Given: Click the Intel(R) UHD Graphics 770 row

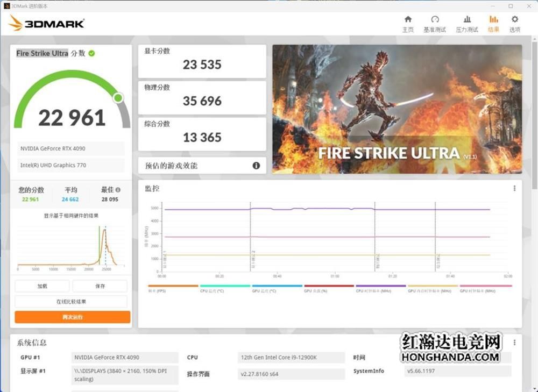Looking at the screenshot, I should click(71, 165).
